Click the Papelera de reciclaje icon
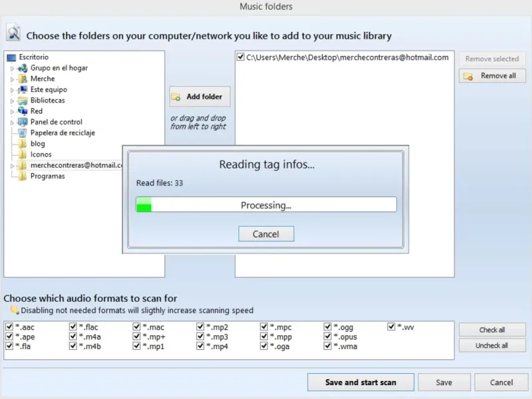 (x=23, y=132)
